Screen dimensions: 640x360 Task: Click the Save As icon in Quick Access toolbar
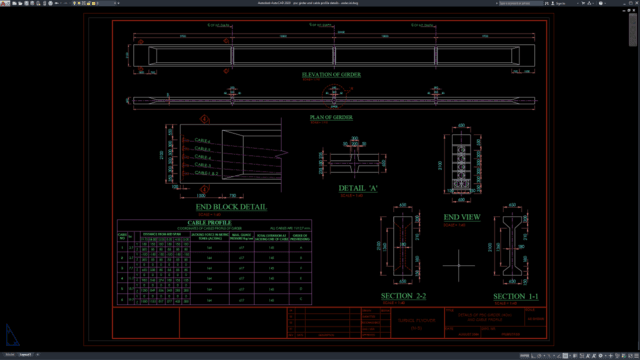[x=32, y=3]
